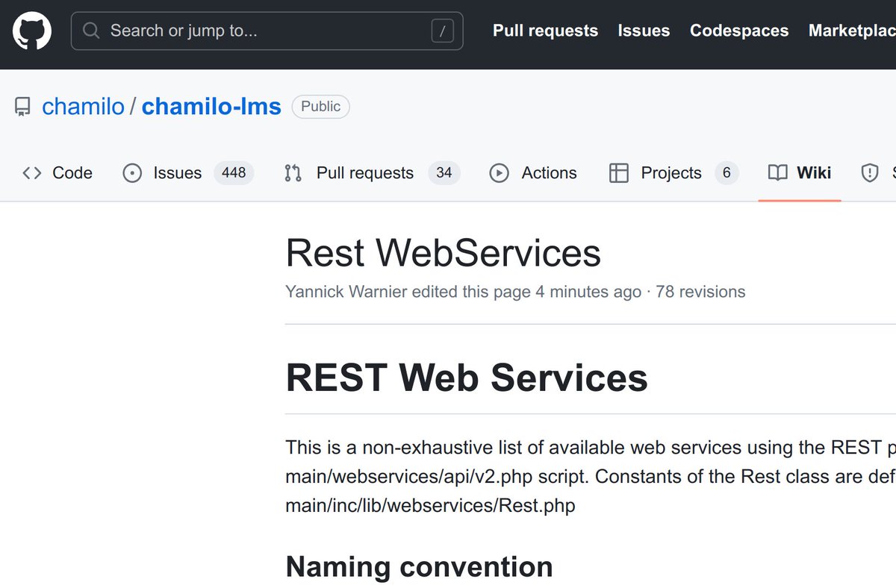
Task: Click the pull request branch icon
Action: (x=293, y=173)
